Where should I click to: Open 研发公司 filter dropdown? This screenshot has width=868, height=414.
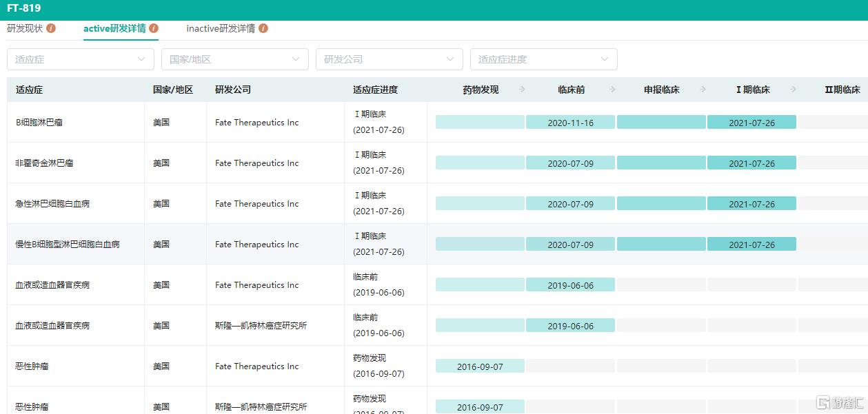pos(390,59)
